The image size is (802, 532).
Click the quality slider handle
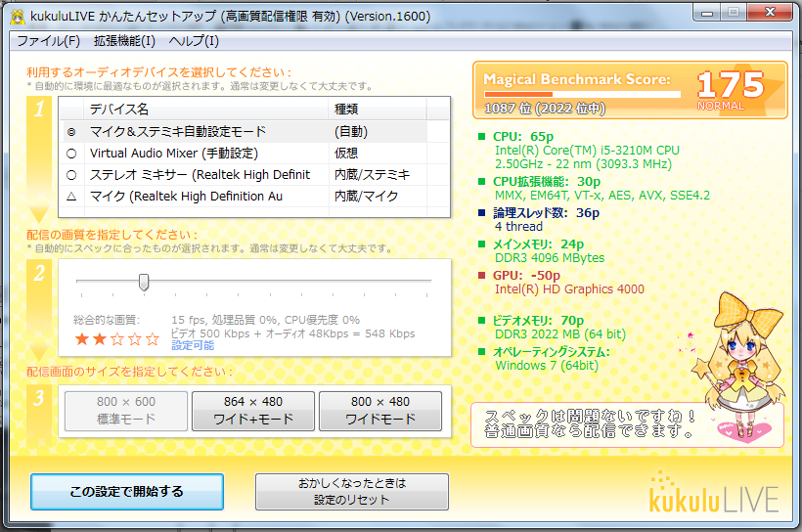pos(144,282)
